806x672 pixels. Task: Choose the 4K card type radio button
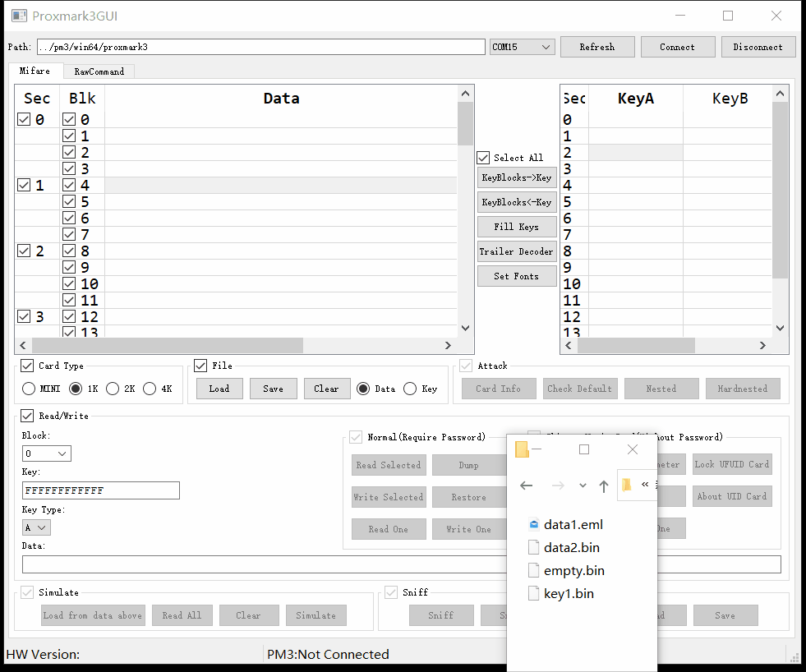click(150, 389)
